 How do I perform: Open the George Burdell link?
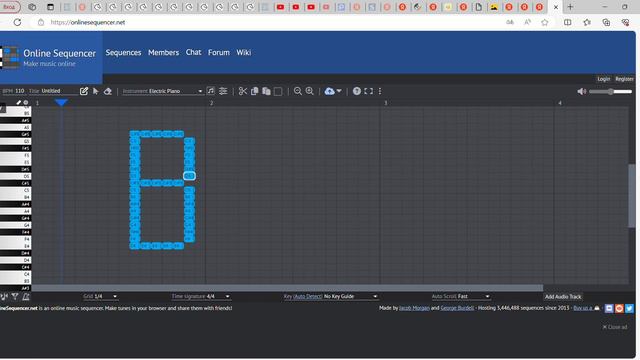click(457, 308)
